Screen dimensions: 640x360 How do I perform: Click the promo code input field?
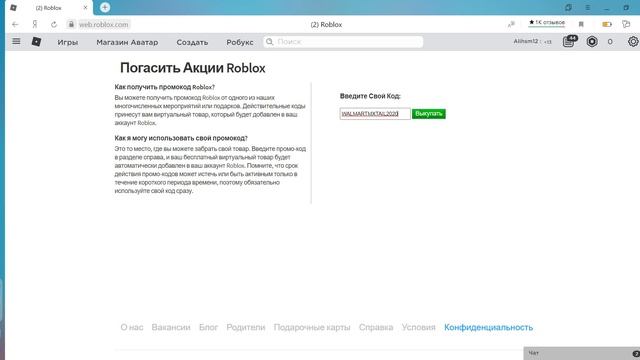pos(375,113)
